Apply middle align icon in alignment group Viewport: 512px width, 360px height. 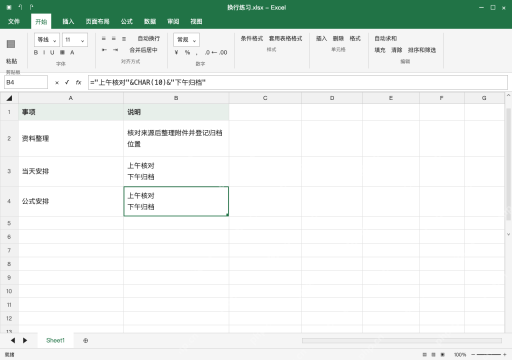pyautogui.click(x=114, y=39)
